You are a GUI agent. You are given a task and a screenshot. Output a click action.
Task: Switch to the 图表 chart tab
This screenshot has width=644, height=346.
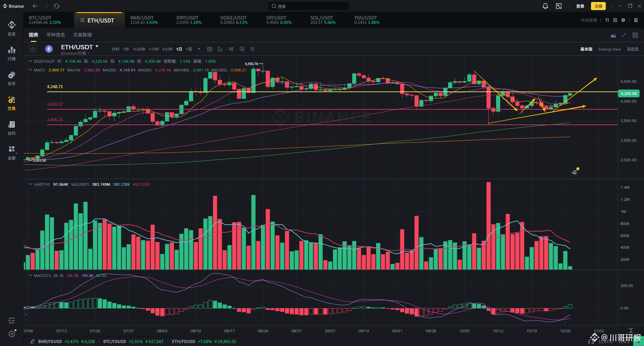34,35
